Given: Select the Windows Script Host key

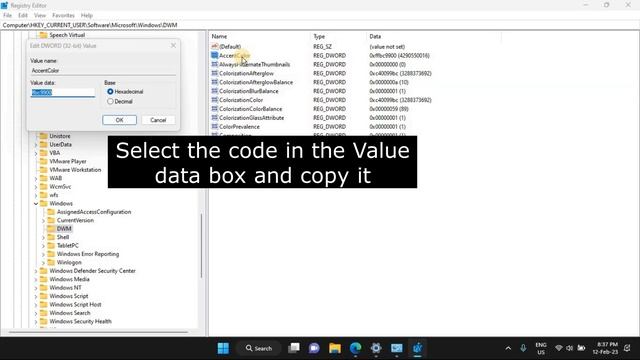Looking at the screenshot, I should click(75, 304).
